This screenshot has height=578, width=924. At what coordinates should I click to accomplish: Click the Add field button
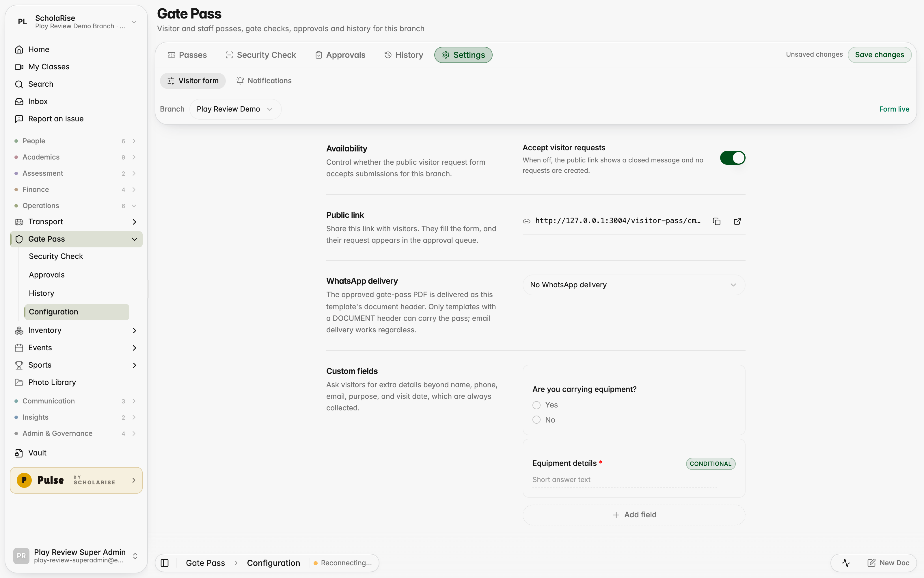tap(634, 515)
